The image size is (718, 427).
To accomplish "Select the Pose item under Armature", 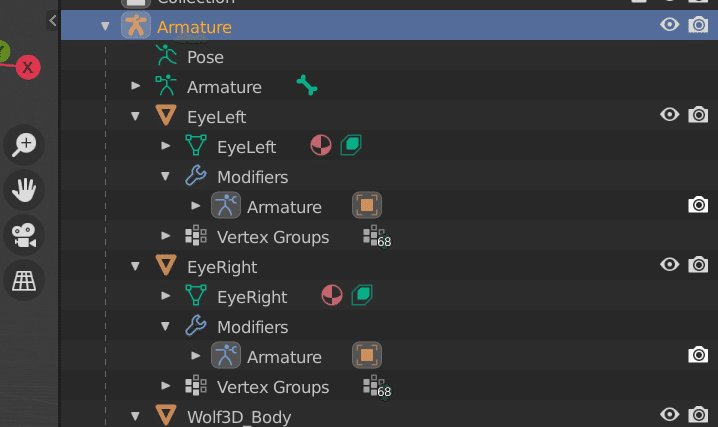I will [205, 57].
